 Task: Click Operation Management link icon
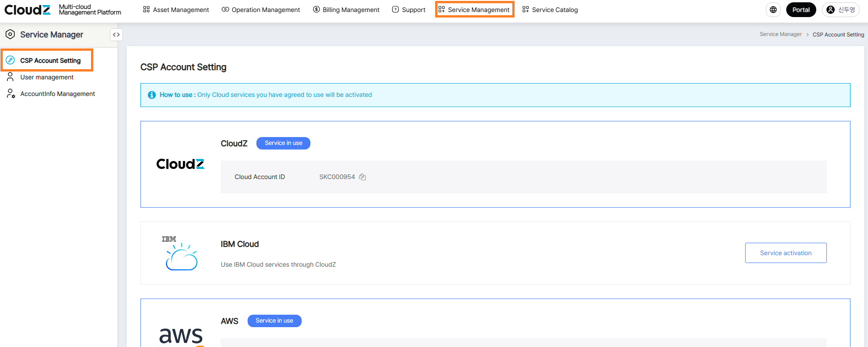pyautogui.click(x=225, y=9)
